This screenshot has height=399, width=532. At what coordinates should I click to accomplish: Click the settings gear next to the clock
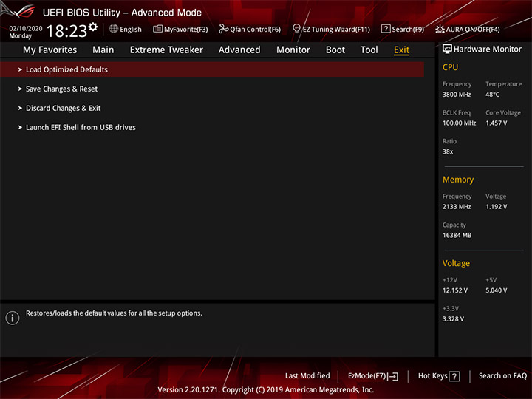[x=93, y=27]
